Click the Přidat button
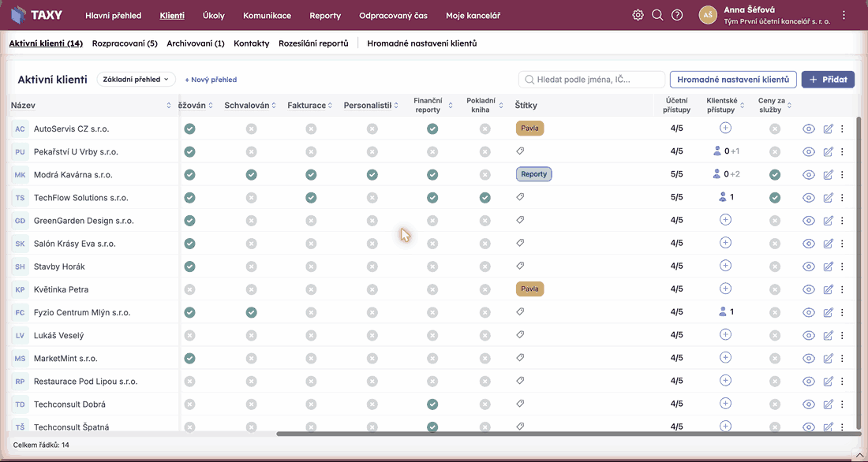The height and width of the screenshot is (462, 868). tap(828, 80)
